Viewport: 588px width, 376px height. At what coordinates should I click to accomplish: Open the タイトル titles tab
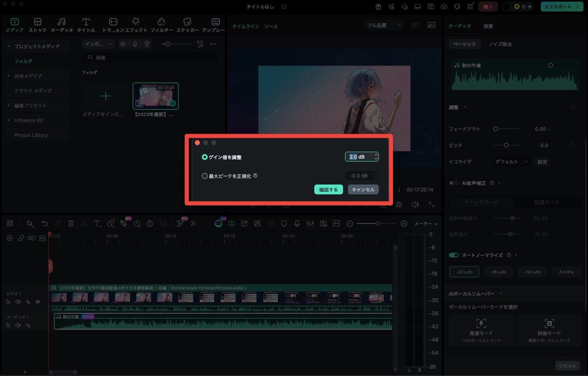point(86,25)
